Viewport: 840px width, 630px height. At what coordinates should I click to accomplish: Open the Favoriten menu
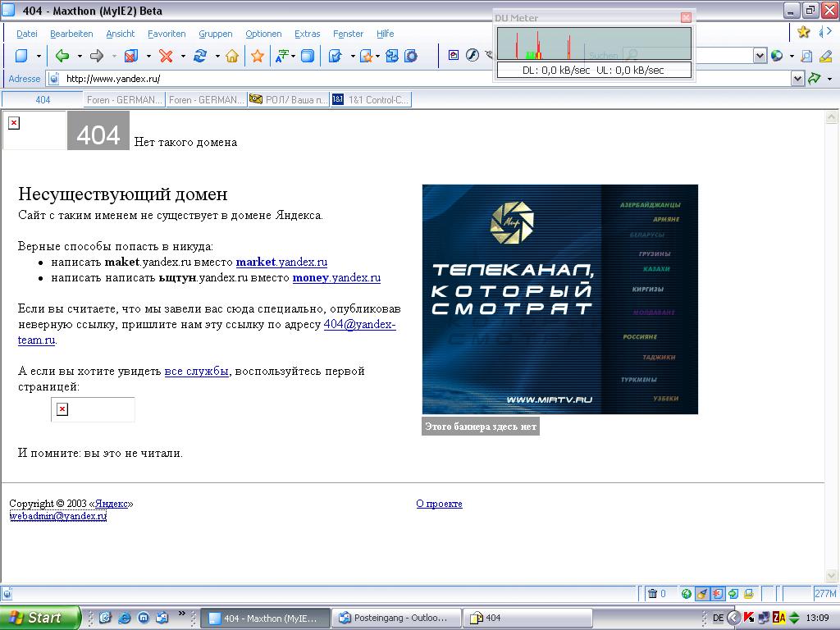point(167,33)
